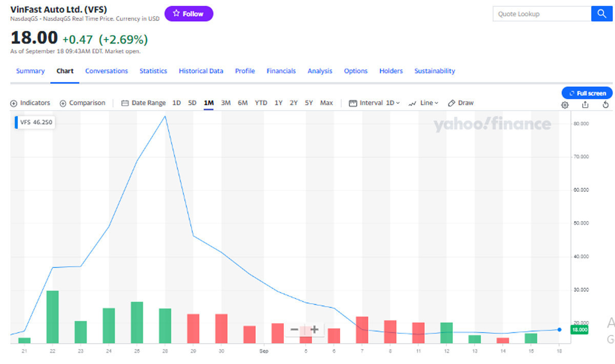Open Indicators with plus icon
615x364 pixels.
pos(30,103)
